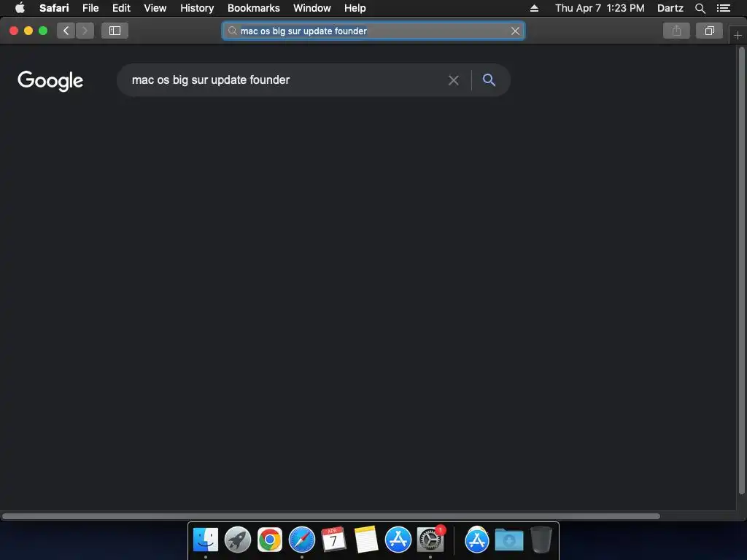
Task: Clear the address bar with the X
Action: [515, 31]
